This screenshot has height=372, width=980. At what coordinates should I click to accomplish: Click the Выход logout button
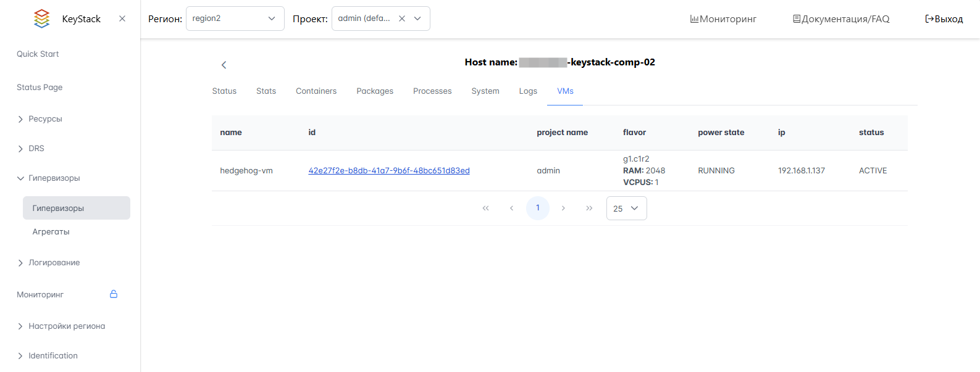(944, 19)
